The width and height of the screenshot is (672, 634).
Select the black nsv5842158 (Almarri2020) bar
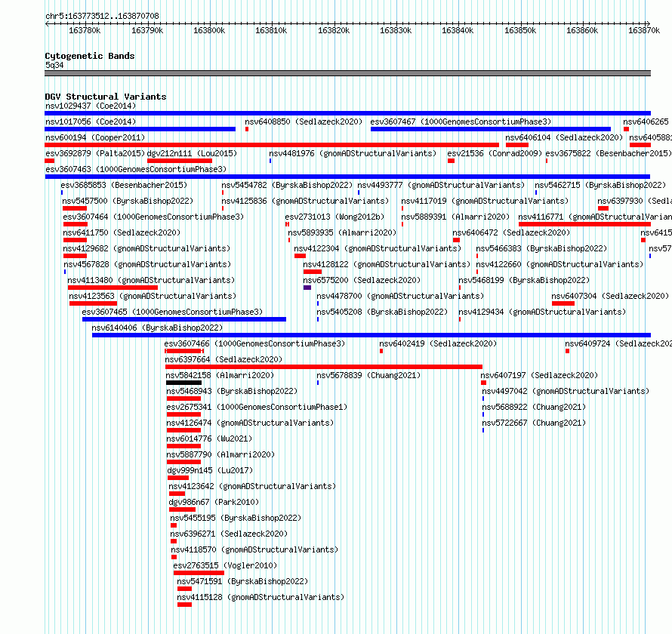click(184, 383)
